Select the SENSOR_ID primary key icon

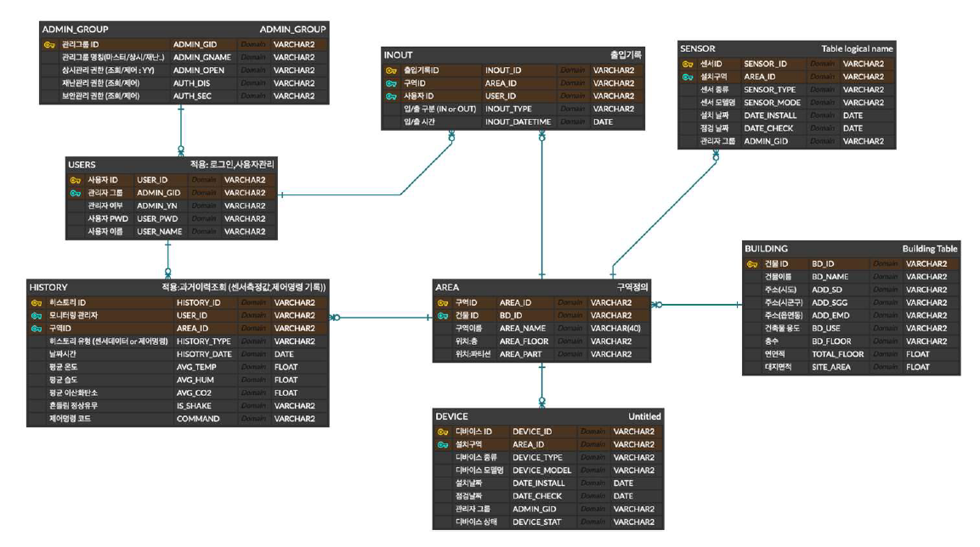click(688, 64)
